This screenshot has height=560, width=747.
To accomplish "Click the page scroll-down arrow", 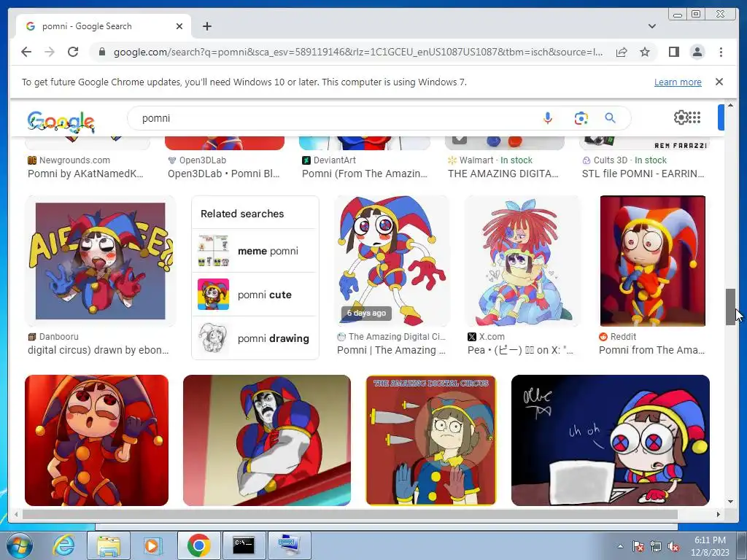I will coord(730,502).
